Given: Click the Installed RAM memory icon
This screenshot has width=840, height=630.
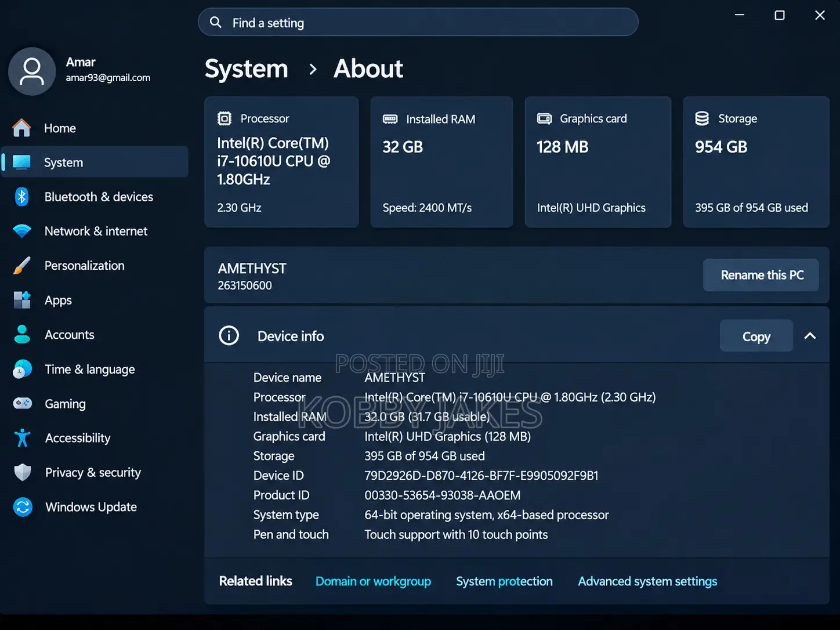Looking at the screenshot, I should (390, 119).
